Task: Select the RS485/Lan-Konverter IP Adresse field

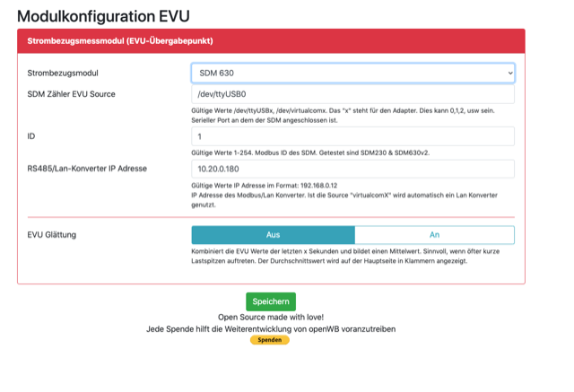Action: coord(352,169)
